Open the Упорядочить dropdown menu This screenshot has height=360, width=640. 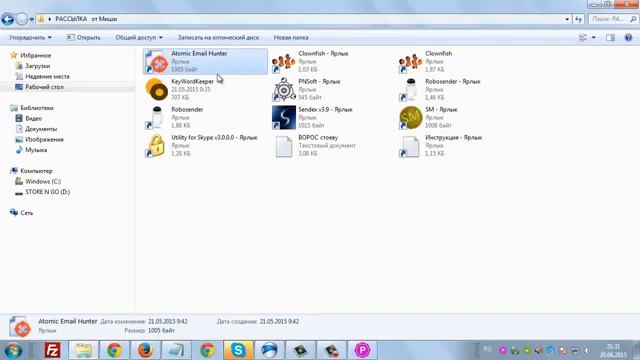coord(30,38)
